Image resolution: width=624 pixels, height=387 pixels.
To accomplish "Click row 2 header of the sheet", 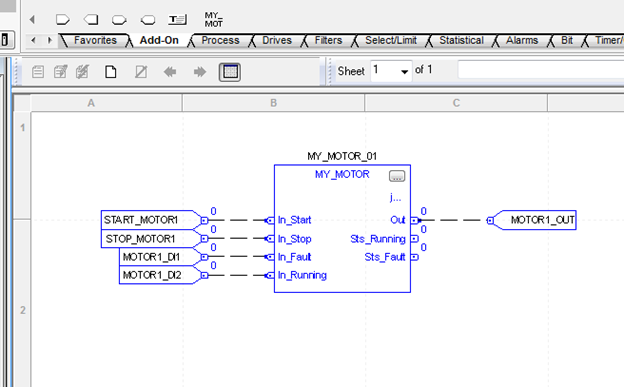I will tap(23, 310).
